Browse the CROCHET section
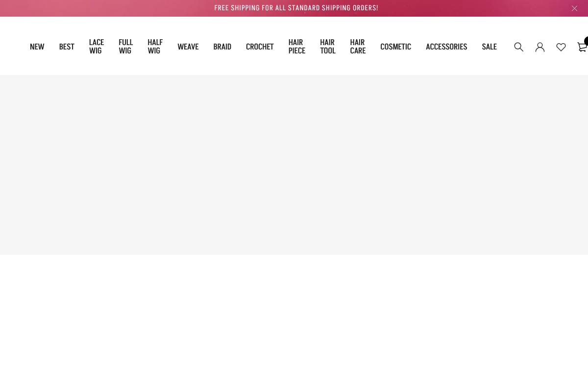588x392 pixels. [260, 46]
